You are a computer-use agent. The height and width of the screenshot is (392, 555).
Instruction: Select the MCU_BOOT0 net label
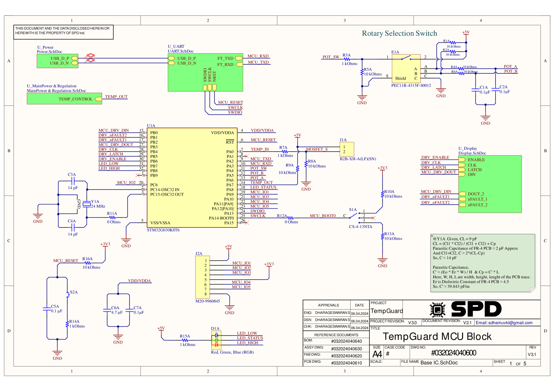323,216
